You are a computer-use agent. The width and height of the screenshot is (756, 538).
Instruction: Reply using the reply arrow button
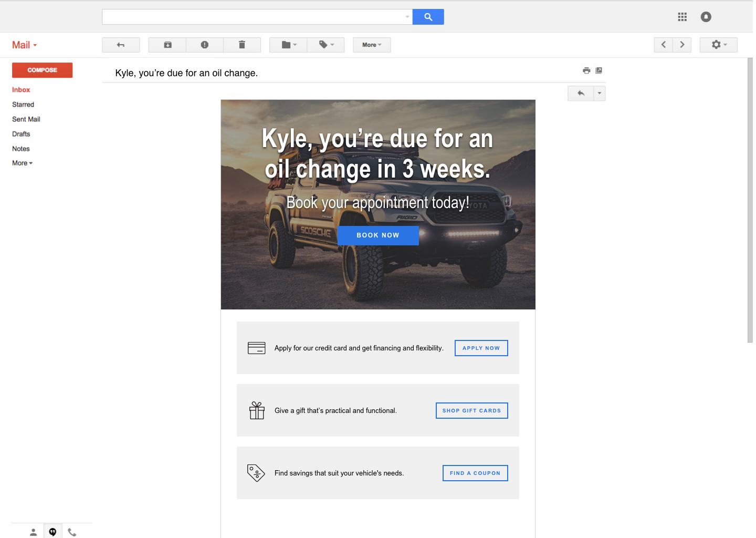pyautogui.click(x=581, y=94)
